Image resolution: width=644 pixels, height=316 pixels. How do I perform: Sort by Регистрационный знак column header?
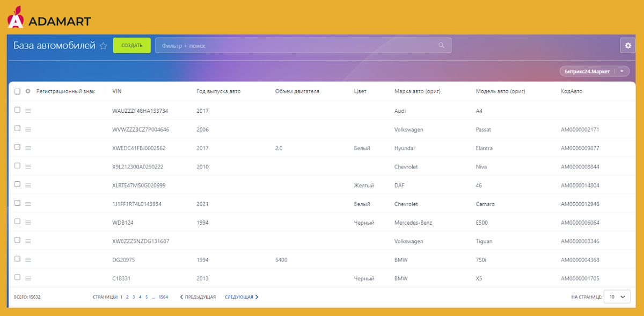(x=65, y=91)
